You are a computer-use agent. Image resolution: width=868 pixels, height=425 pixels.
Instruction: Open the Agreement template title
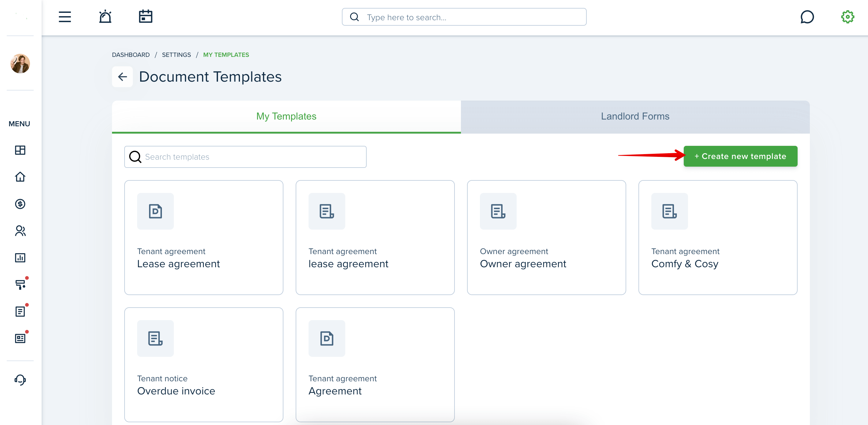coord(335,391)
